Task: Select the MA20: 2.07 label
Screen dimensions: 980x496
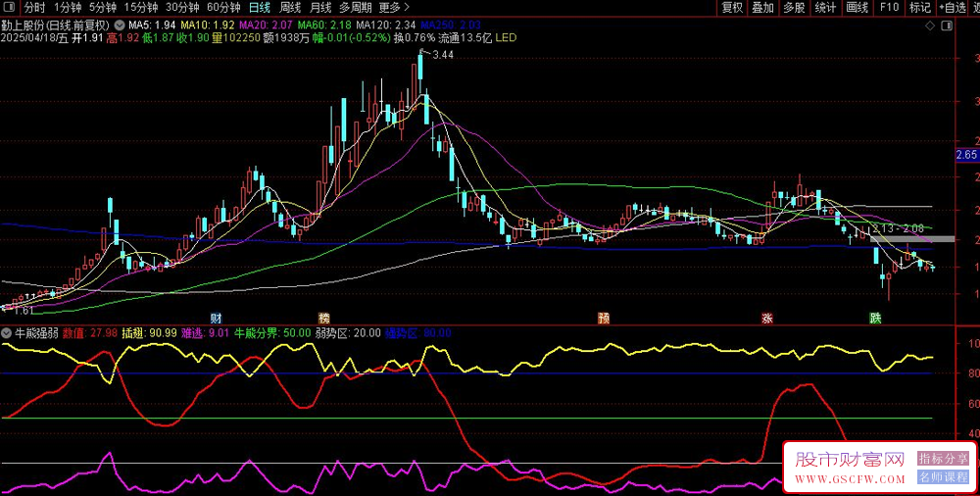Action: tap(267, 25)
